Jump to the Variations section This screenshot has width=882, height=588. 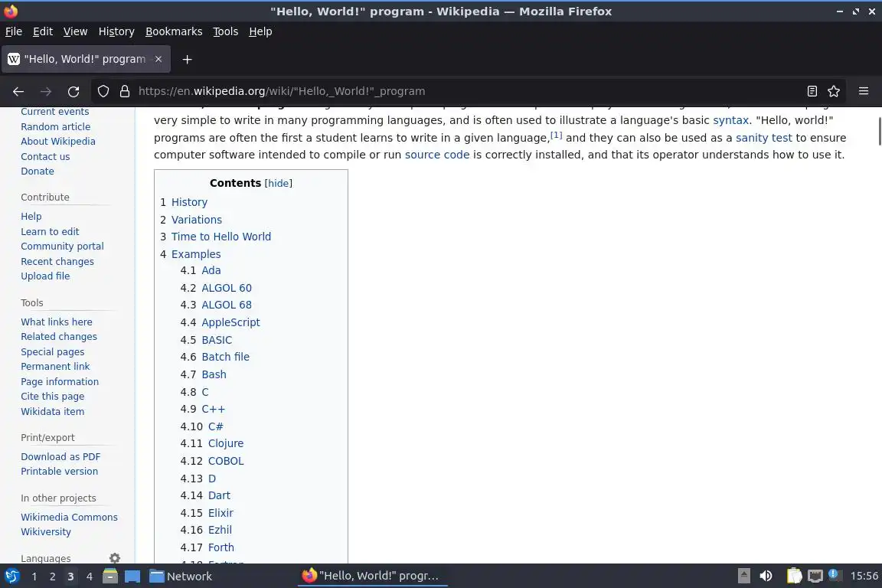[x=196, y=220]
